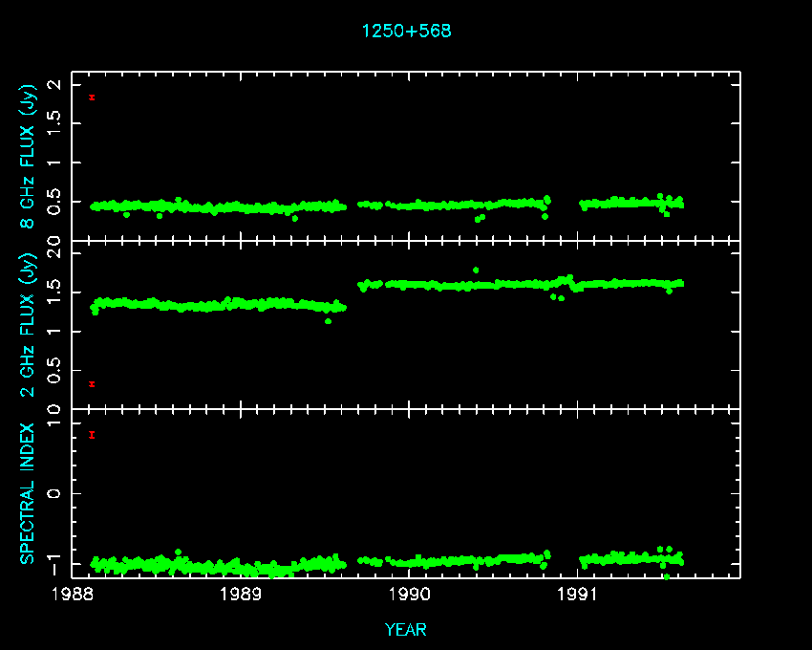Click the YEAR x-axis label

coord(406,630)
